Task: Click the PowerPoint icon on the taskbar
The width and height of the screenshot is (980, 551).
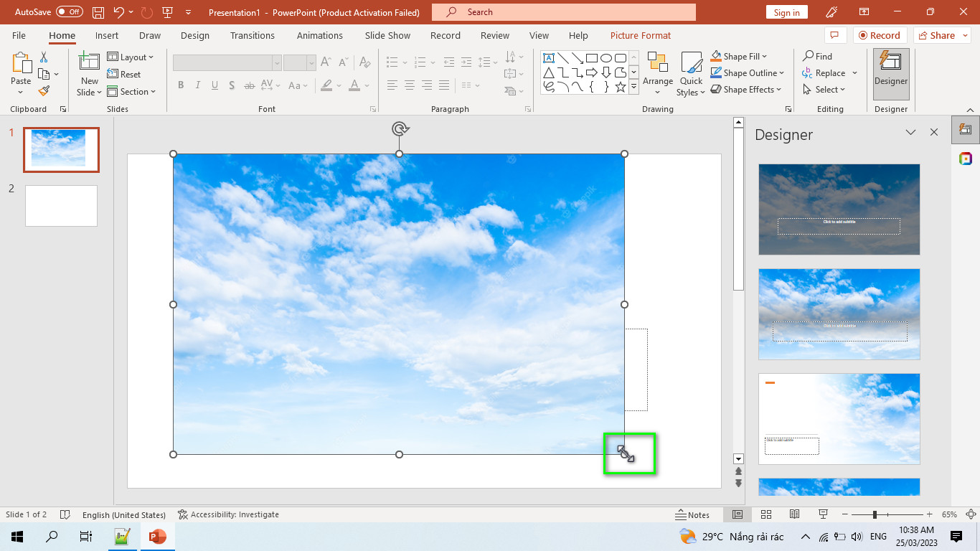Action: pyautogui.click(x=157, y=536)
